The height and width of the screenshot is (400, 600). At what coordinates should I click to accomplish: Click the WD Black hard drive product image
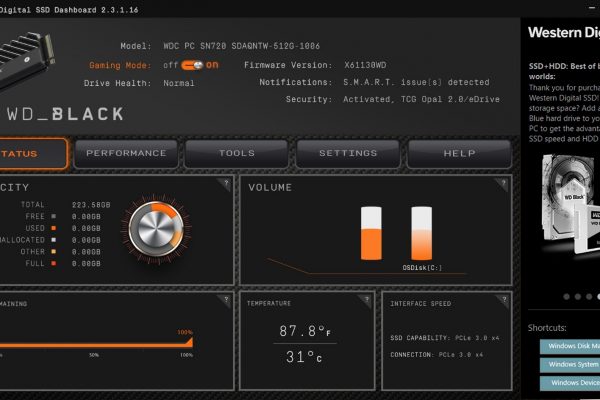click(570, 205)
